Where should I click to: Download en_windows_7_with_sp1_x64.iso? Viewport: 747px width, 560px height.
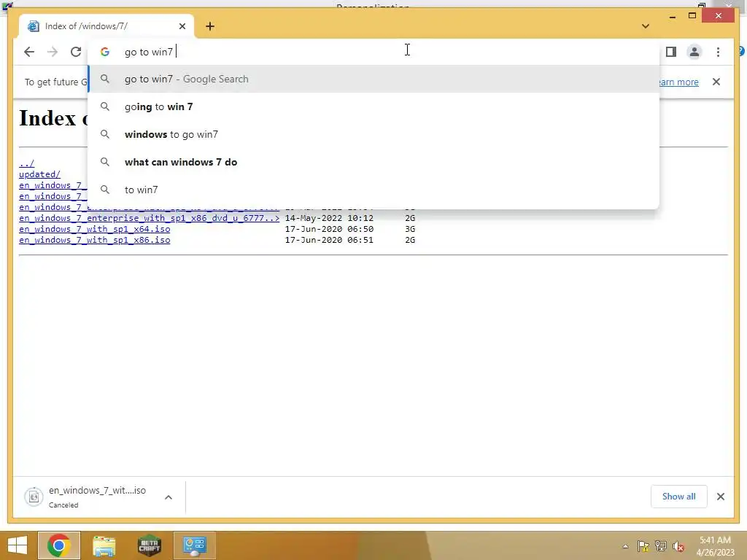(x=94, y=229)
